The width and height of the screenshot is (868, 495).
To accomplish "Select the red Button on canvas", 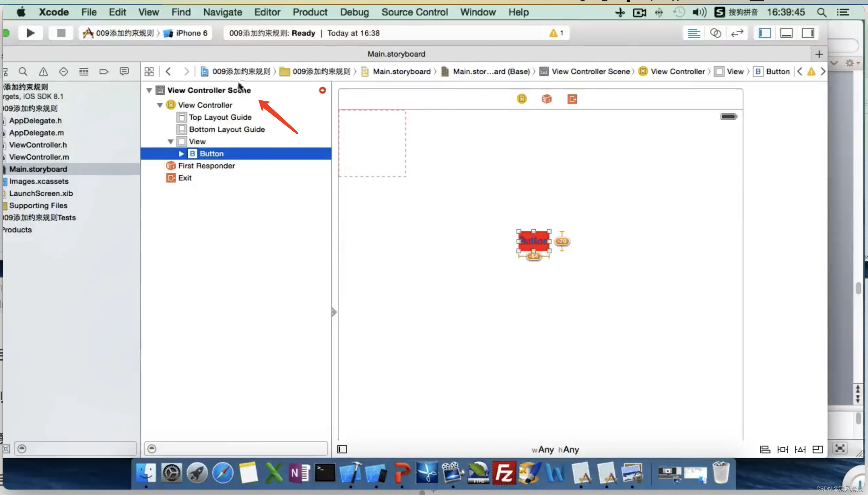I will [x=534, y=241].
